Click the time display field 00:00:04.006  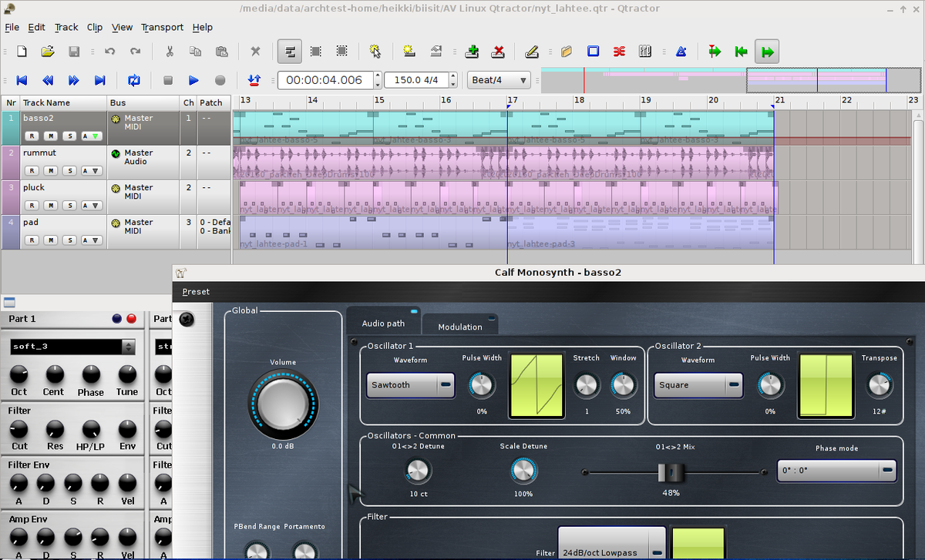pyautogui.click(x=325, y=80)
